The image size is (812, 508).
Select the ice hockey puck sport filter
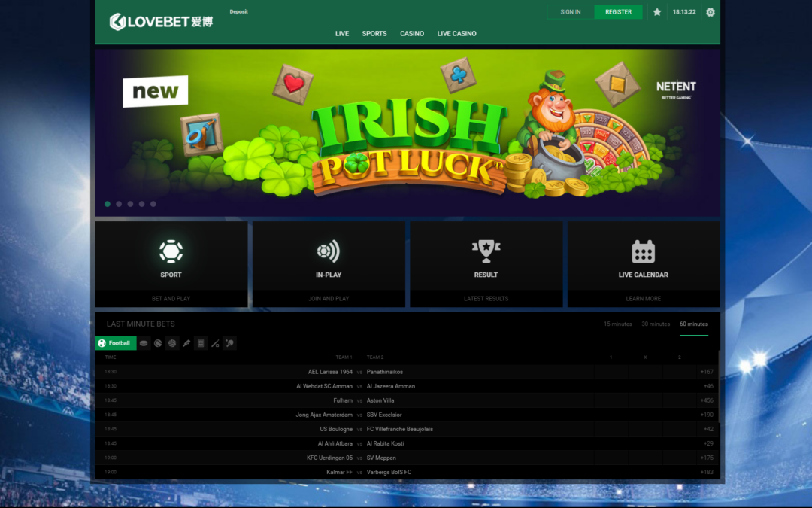(144, 343)
